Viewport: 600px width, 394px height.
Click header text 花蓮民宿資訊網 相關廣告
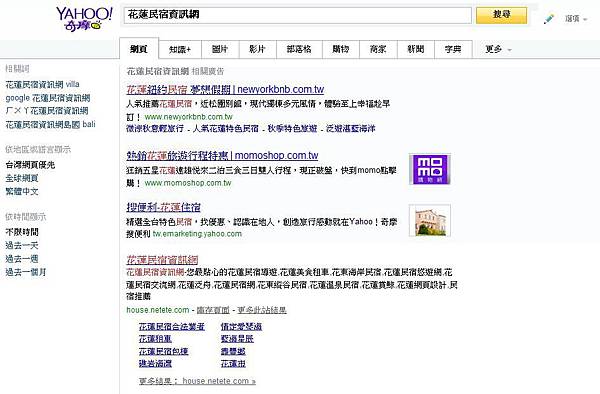tap(175, 71)
